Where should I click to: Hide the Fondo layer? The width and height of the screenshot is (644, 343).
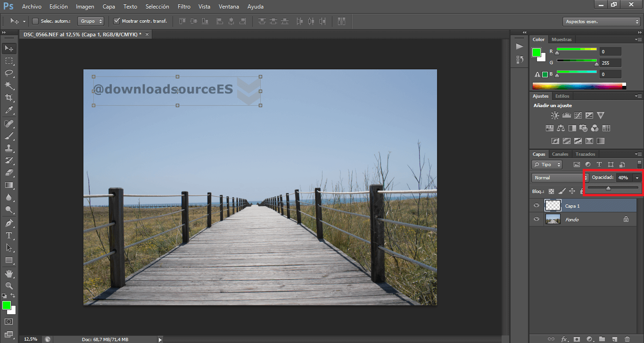pyautogui.click(x=537, y=219)
